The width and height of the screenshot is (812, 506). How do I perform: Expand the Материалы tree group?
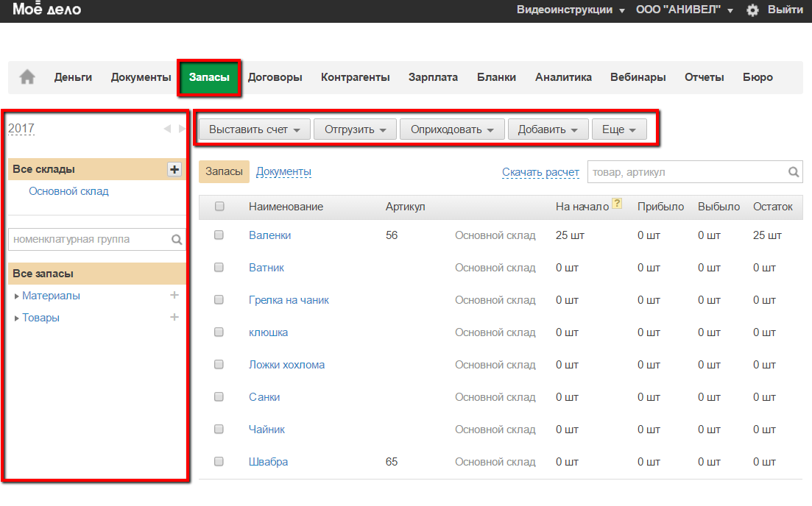[x=17, y=296]
